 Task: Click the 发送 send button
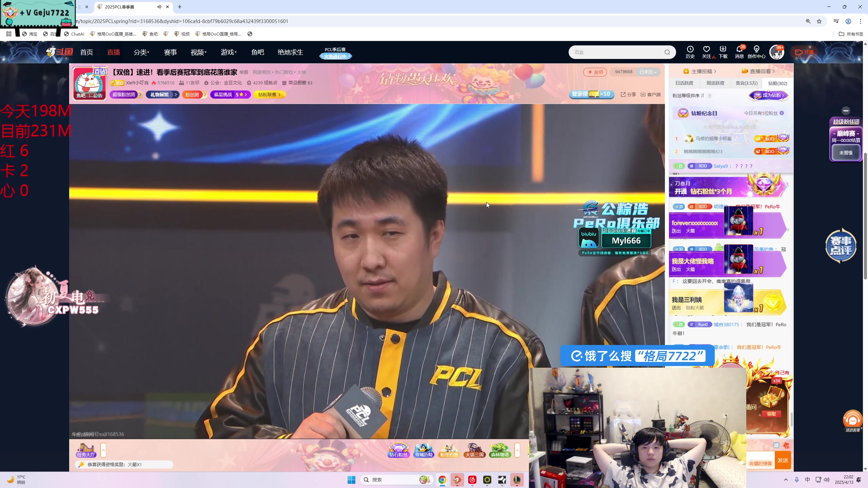[x=783, y=460]
